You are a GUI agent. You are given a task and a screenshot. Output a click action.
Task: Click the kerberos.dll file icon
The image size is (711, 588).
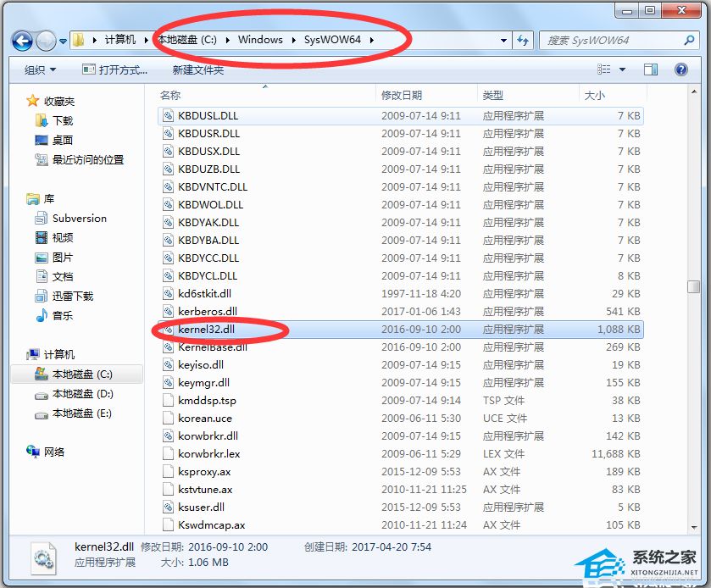169,311
